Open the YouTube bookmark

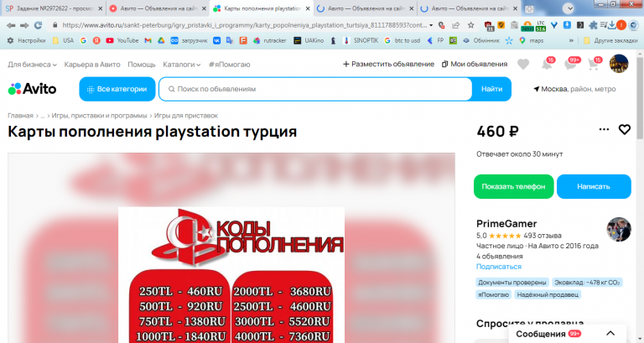tap(122, 40)
